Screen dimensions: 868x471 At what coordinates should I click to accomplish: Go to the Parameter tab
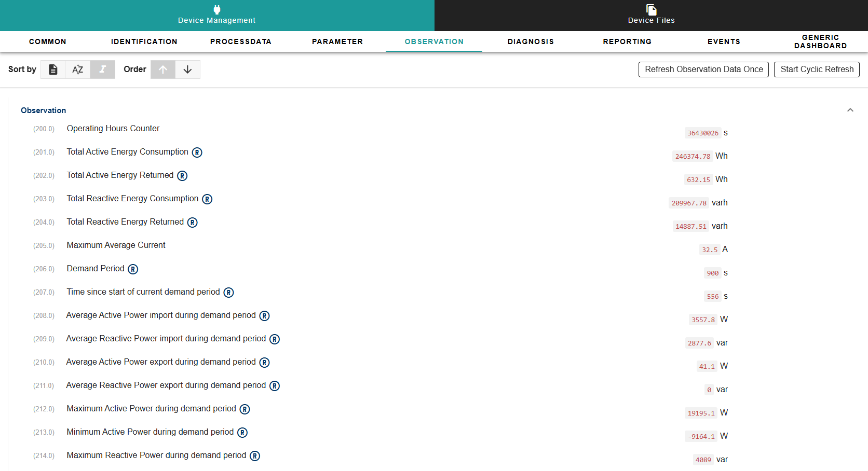(x=337, y=41)
